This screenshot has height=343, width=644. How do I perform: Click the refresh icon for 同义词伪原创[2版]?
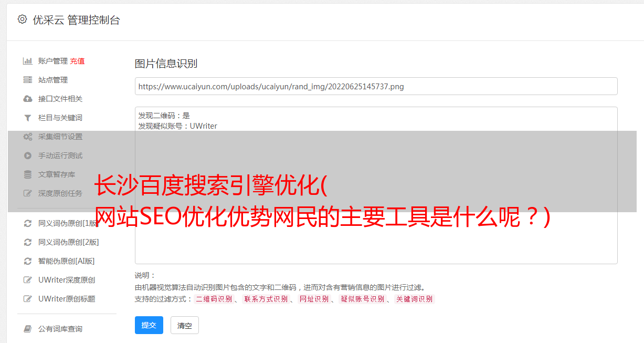[28, 242]
